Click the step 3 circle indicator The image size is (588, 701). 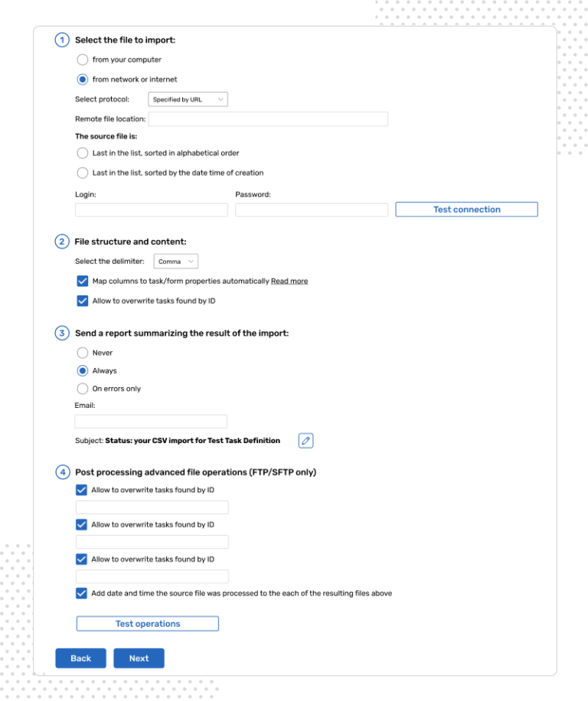[62, 333]
